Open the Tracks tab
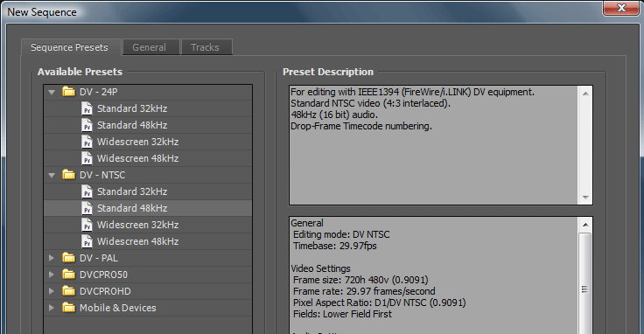This screenshot has height=334, width=644. tap(205, 47)
